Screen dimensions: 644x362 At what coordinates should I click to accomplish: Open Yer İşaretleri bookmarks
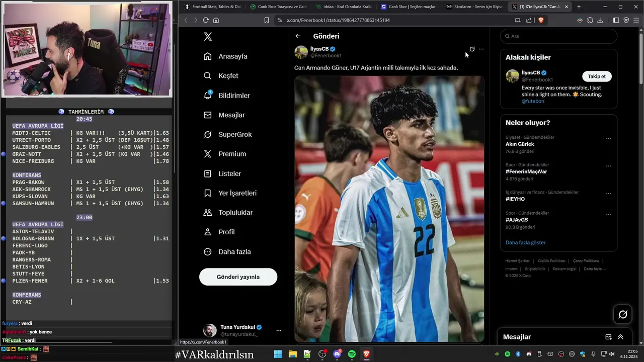pyautogui.click(x=230, y=193)
